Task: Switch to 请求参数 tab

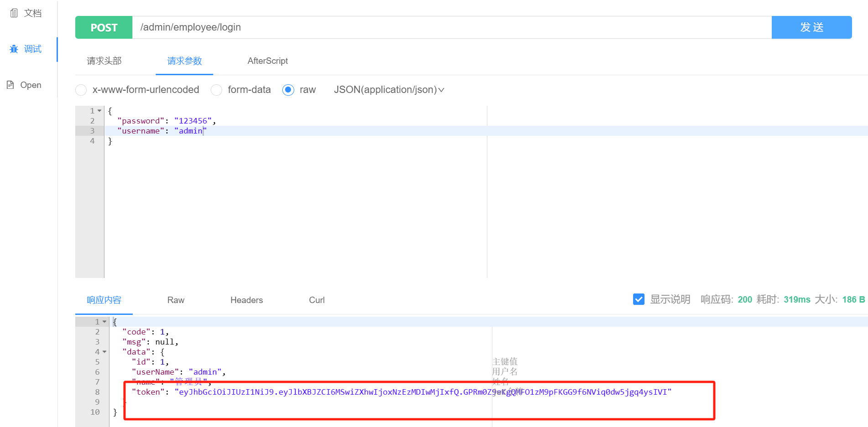Action: pos(184,61)
